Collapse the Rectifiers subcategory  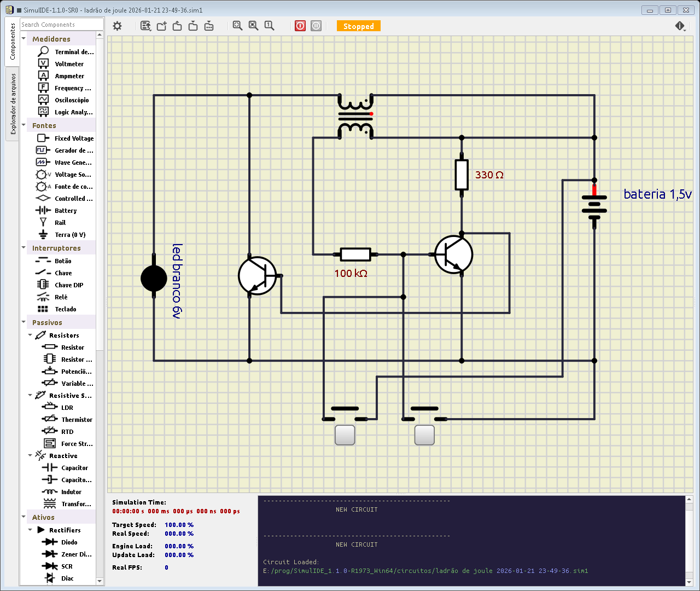[30, 530]
